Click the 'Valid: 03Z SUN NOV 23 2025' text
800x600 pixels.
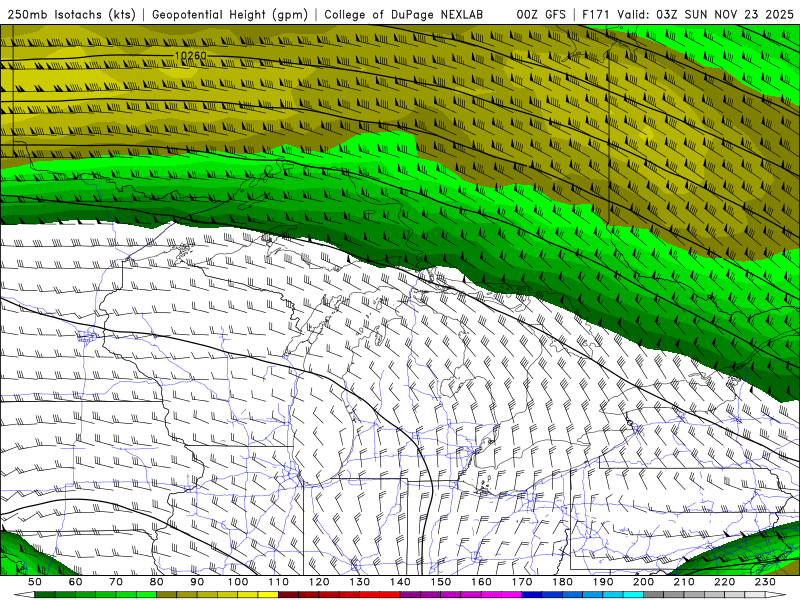click(x=706, y=15)
